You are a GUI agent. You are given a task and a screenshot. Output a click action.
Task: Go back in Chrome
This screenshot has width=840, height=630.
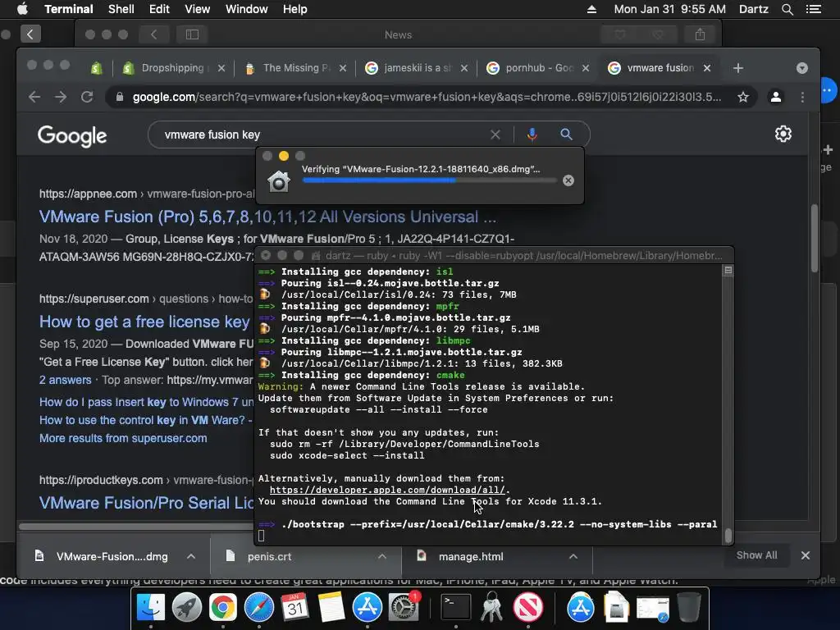34,97
